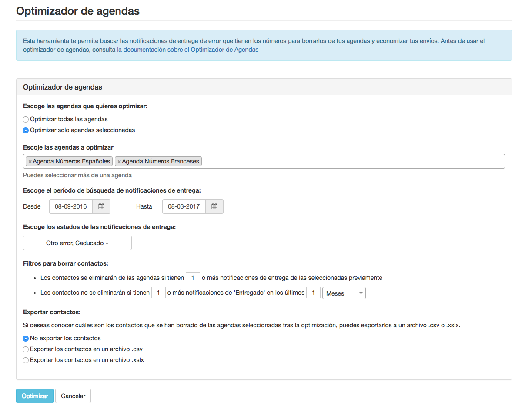The image size is (532, 409).
Task: Select Optimizar solo agendas seleccionadas option
Action: (26, 130)
